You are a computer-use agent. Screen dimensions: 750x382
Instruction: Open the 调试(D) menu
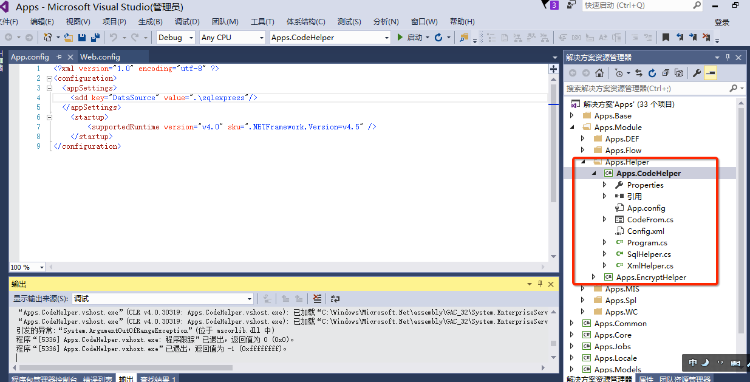coord(187,22)
